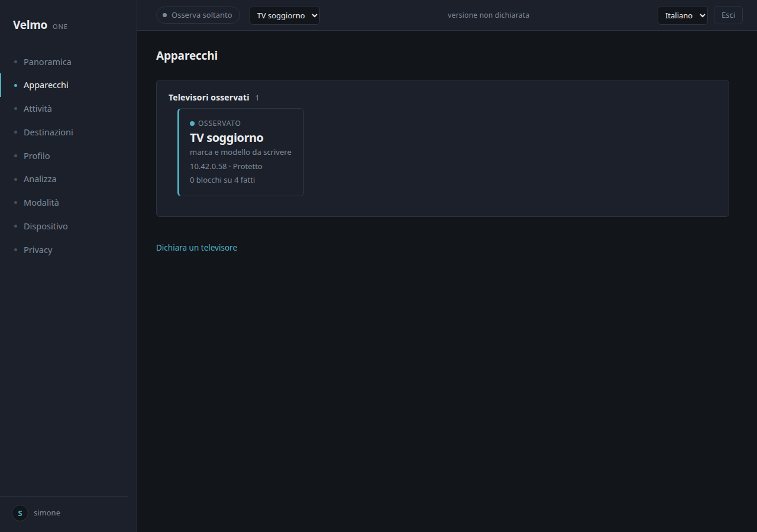Click the bullet icon beside Privacy
Viewport: 757px width, 532px height.
(15, 250)
